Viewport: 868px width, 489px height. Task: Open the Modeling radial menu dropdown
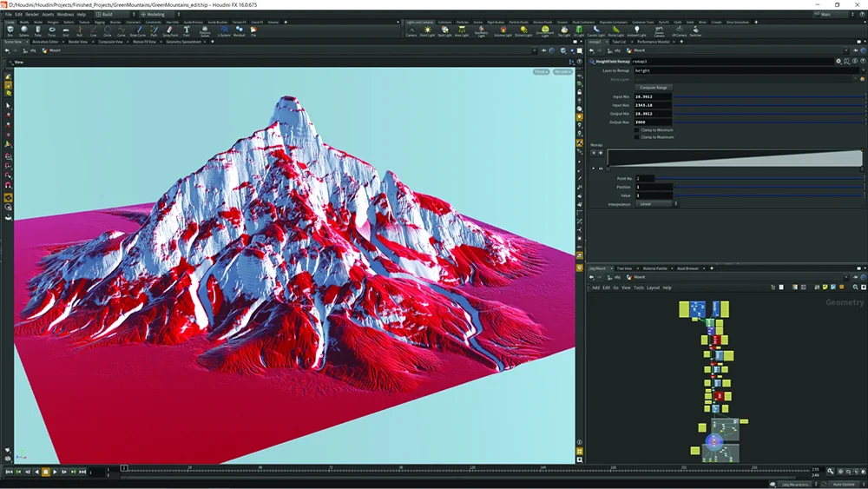[x=155, y=15]
